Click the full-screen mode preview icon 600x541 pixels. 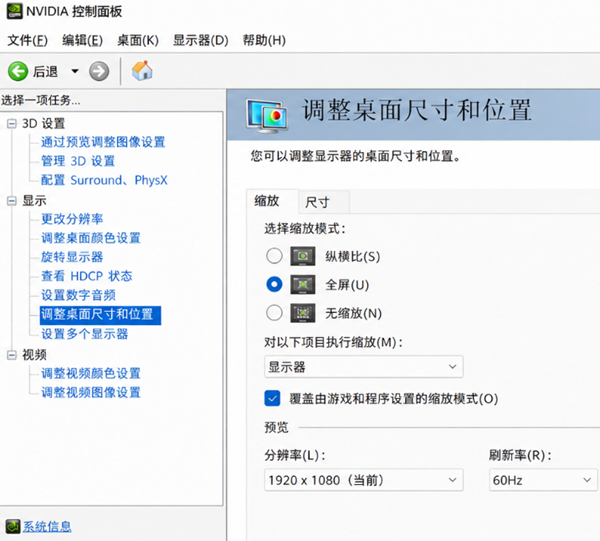tap(303, 285)
